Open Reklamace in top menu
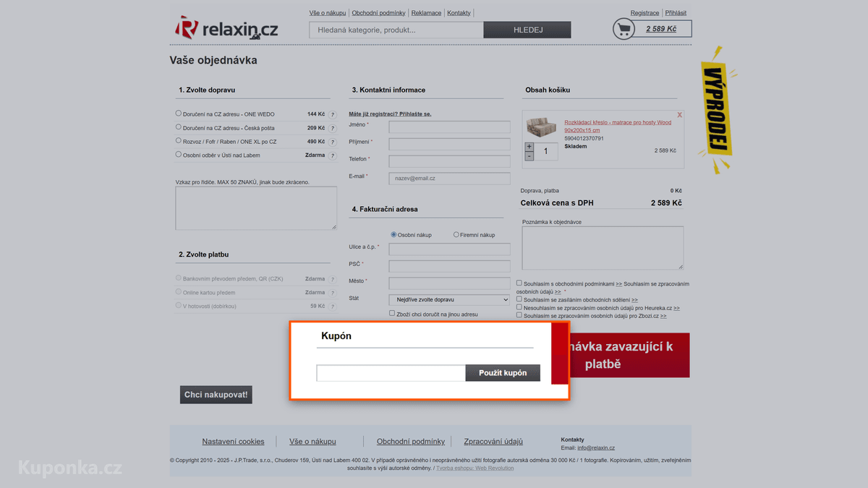Image resolution: width=868 pixels, height=488 pixels. point(427,13)
